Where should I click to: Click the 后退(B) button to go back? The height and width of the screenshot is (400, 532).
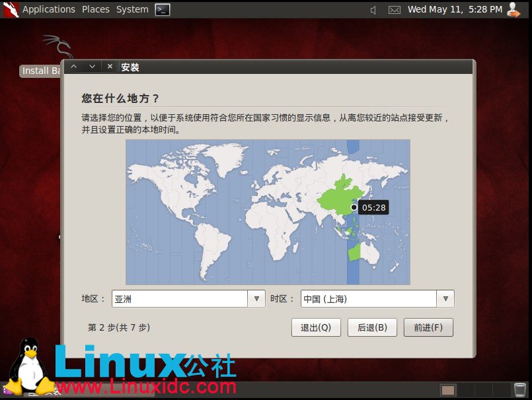click(x=374, y=327)
